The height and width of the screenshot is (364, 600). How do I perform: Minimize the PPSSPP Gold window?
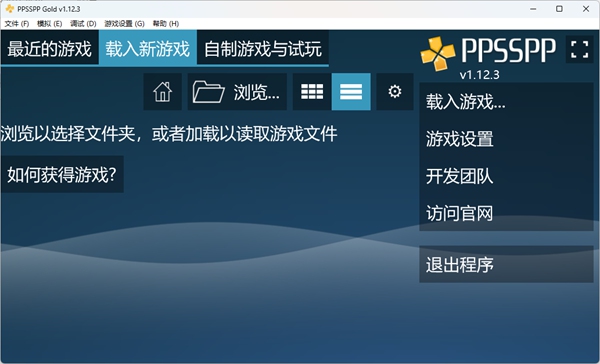coord(533,9)
